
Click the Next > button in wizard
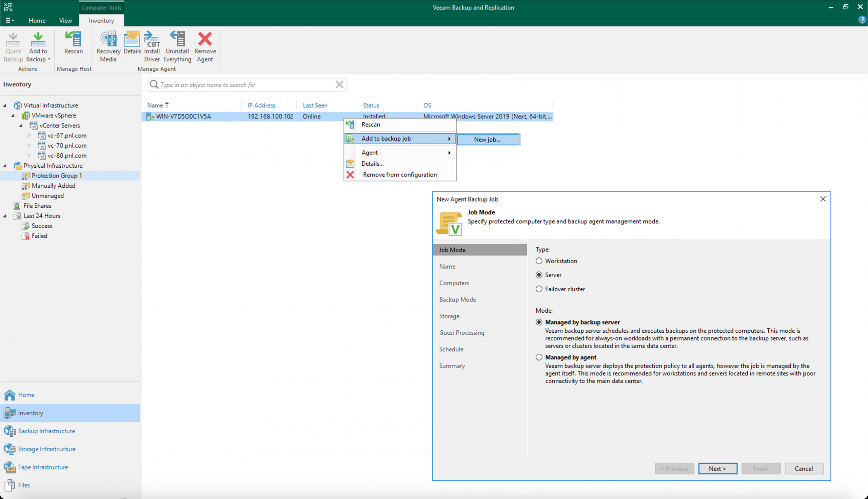717,469
